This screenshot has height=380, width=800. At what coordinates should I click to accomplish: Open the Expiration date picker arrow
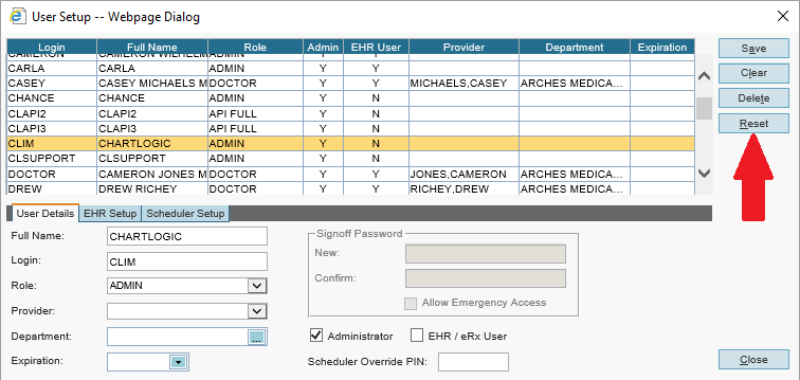(178, 362)
